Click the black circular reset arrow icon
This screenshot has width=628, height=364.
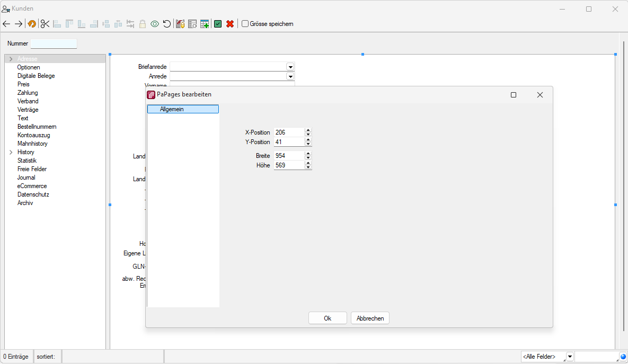pyautogui.click(x=167, y=24)
